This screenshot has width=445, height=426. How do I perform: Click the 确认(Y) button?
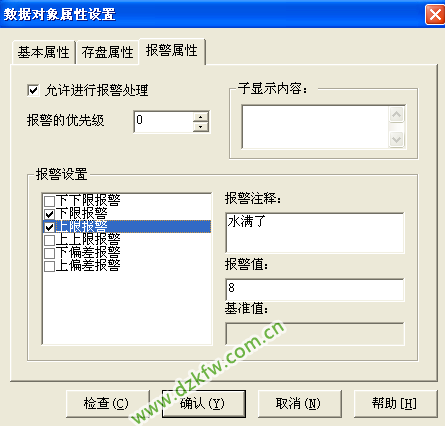[204, 404]
